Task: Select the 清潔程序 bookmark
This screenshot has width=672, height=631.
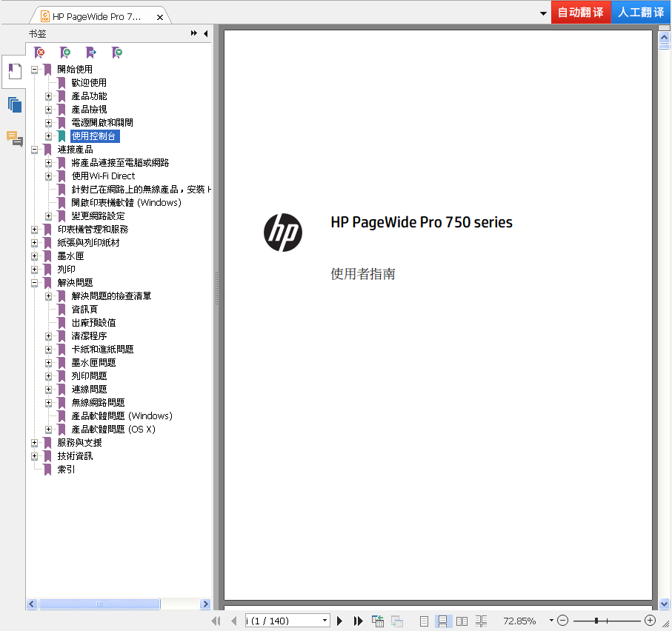Action: click(89, 335)
